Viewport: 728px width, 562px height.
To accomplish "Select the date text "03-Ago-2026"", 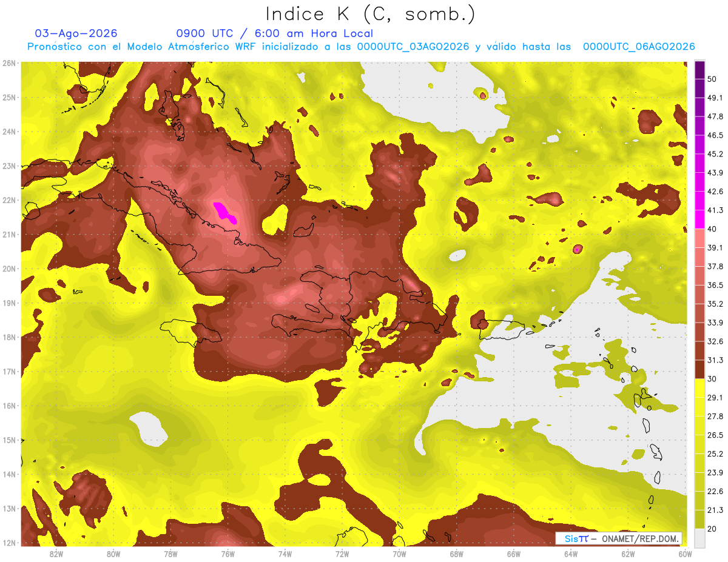I will pos(76,33).
